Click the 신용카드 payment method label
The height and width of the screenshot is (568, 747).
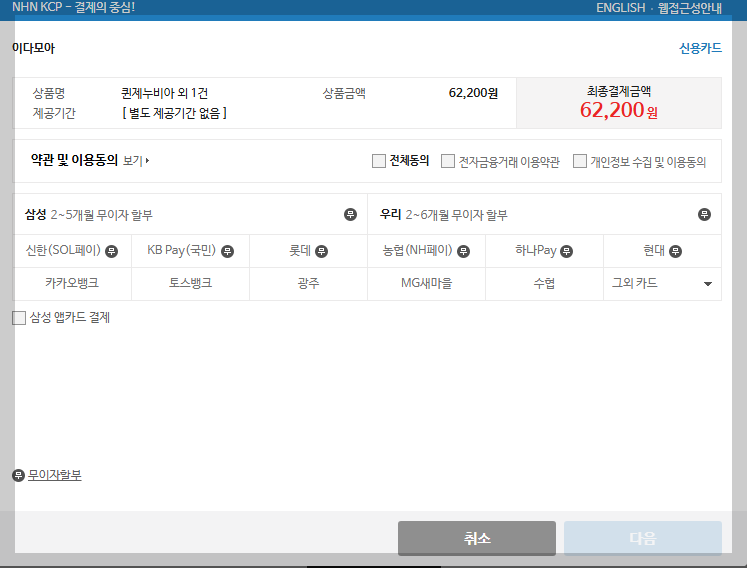coord(700,48)
